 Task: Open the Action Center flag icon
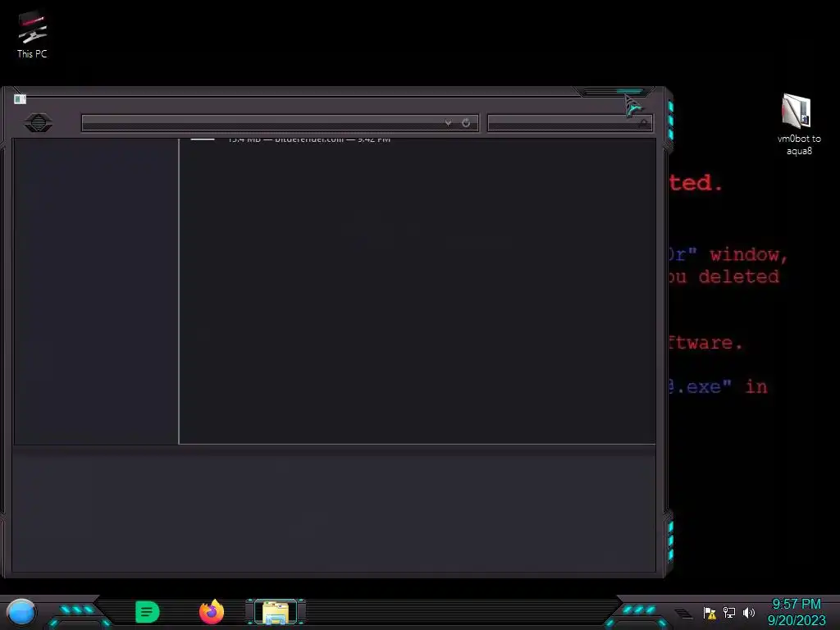click(x=710, y=612)
